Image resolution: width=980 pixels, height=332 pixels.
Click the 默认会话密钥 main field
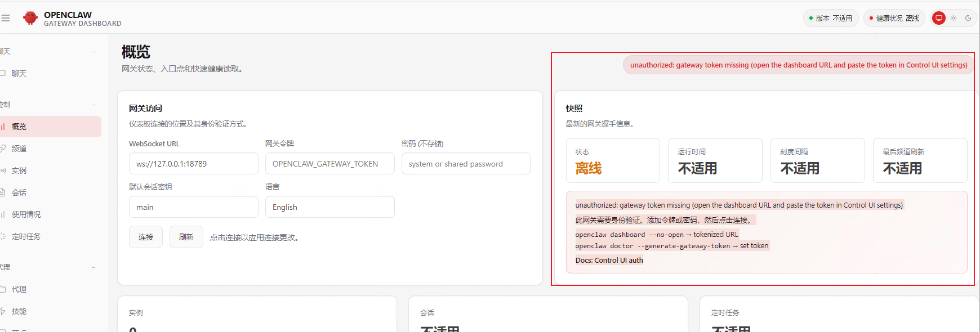194,207
